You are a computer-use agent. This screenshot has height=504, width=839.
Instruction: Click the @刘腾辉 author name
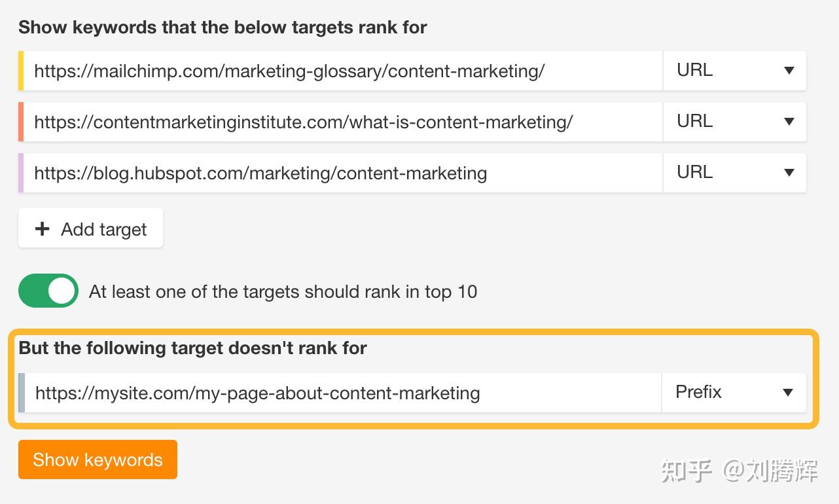770,471
